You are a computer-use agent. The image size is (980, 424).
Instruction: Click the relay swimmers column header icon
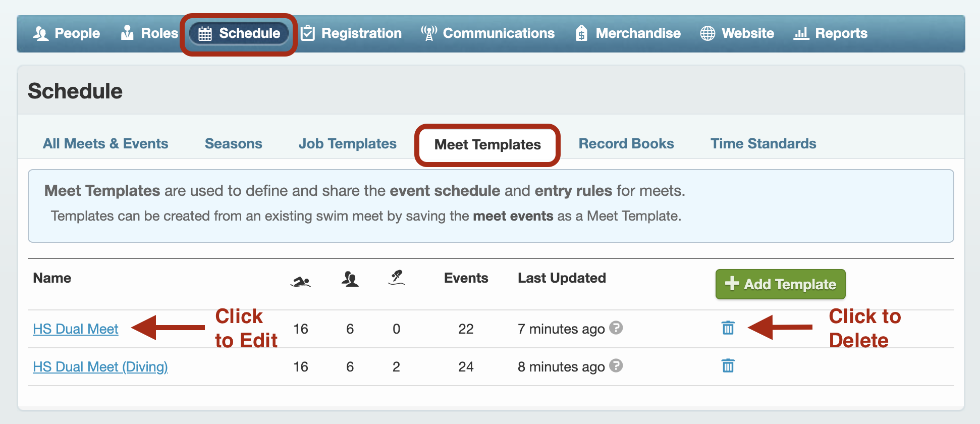350,279
